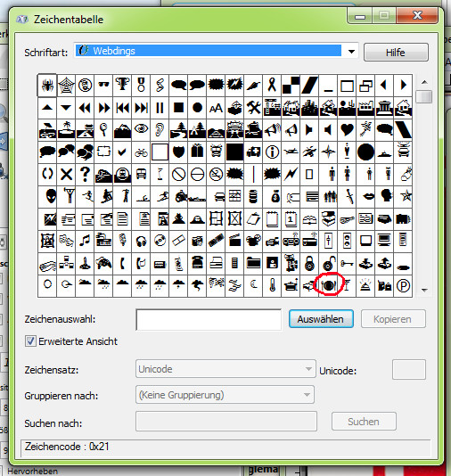The height and width of the screenshot is (476, 451).
Task: Select the question mark glyph
Action: 85,174
